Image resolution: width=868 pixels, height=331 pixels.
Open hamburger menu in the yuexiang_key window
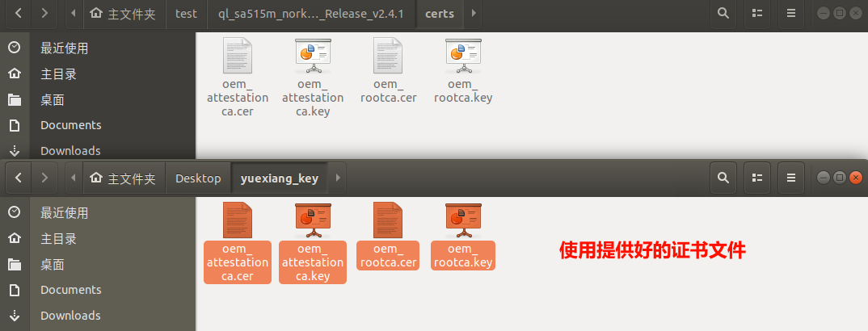tap(791, 178)
